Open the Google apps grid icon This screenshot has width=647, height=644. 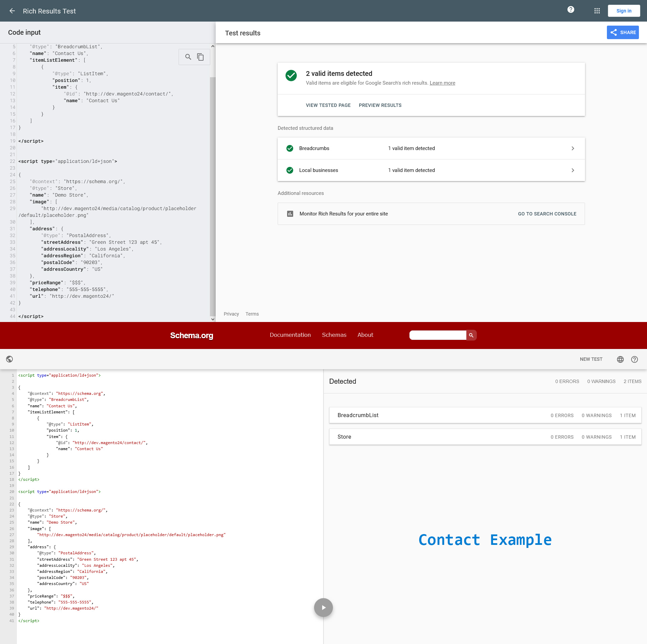597,11
